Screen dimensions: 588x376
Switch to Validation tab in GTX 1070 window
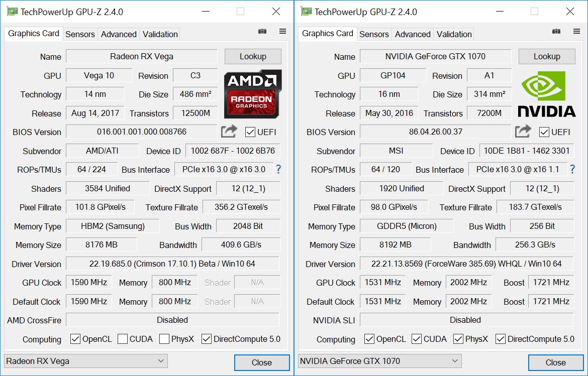[454, 34]
